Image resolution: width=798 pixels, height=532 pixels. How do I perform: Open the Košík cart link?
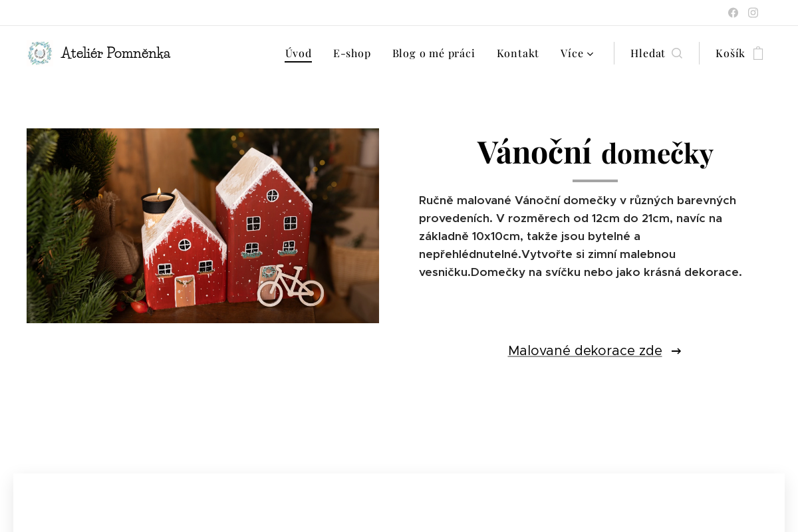[730, 53]
